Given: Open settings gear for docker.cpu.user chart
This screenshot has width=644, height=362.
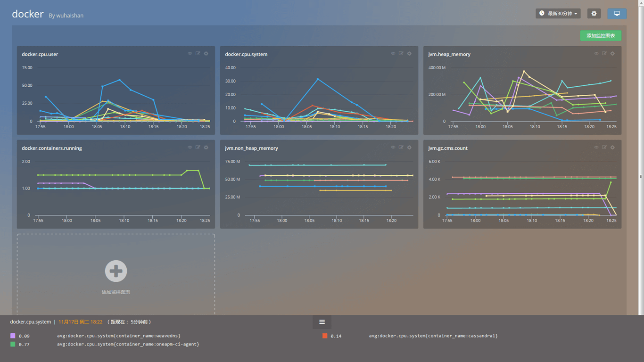Looking at the screenshot, I should [x=206, y=54].
